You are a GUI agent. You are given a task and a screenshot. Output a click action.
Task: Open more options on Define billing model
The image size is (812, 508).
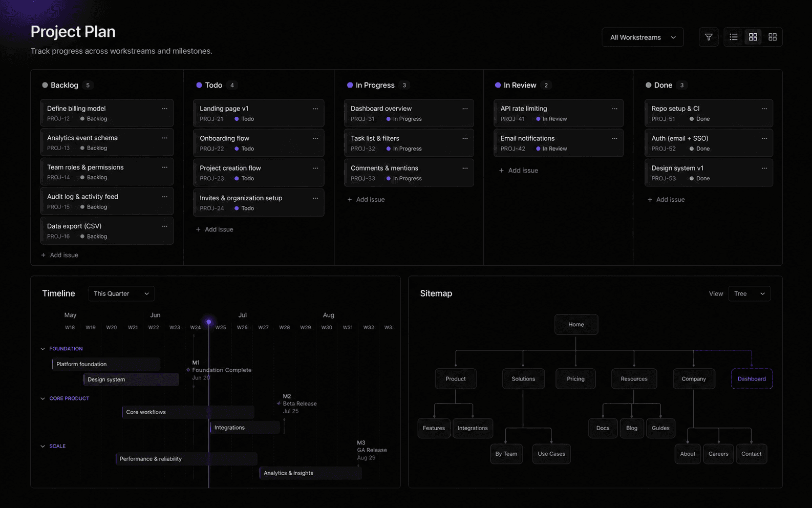(x=164, y=109)
